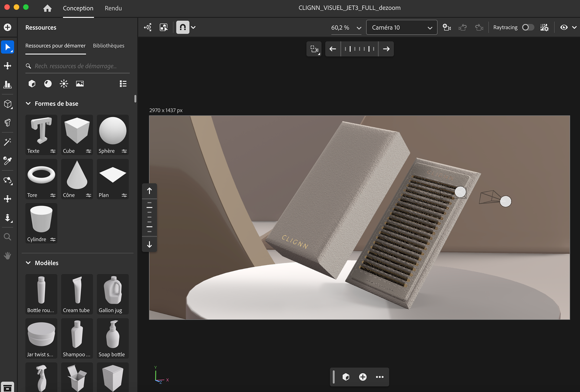Open Ressources pour démarrer tab

click(55, 46)
